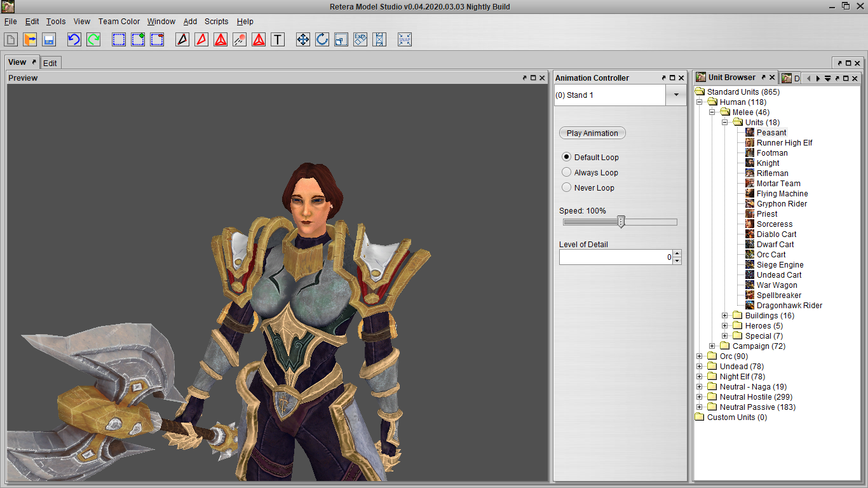Image resolution: width=868 pixels, height=488 pixels.
Task: Select the Spellbreaker unit entry
Action: pyautogui.click(x=779, y=295)
